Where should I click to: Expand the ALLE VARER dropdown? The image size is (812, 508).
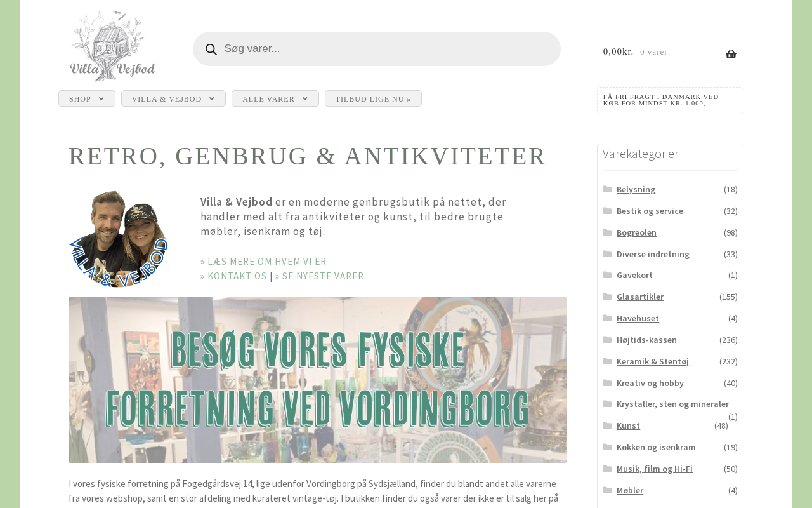click(x=275, y=98)
